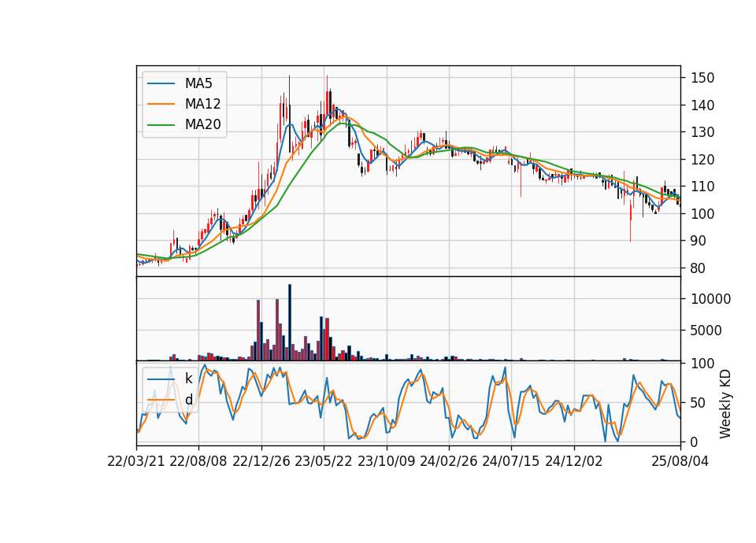756x543 pixels.
Task: Click the 23/05/22 date tick label
Action: click(324, 461)
